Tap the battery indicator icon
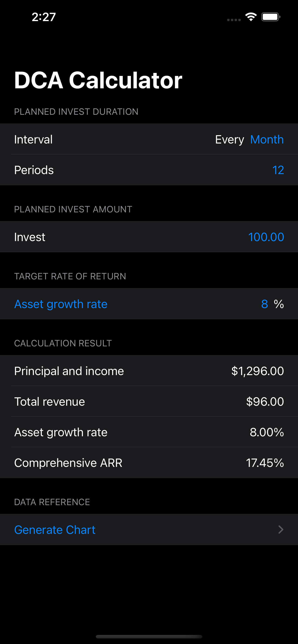 tap(271, 17)
